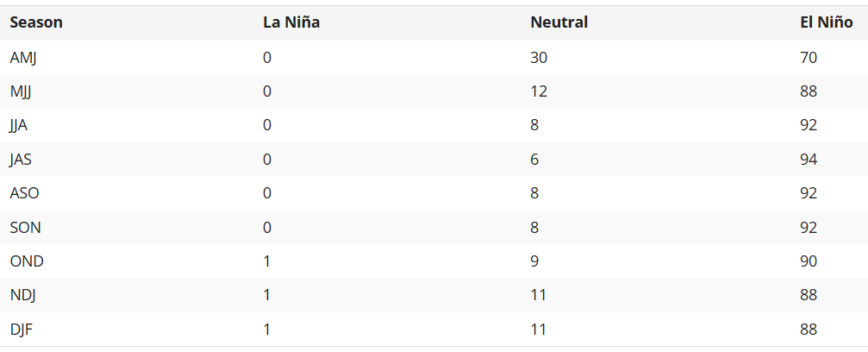Click the Season column header
The height and width of the screenshot is (352, 868).
click(36, 22)
